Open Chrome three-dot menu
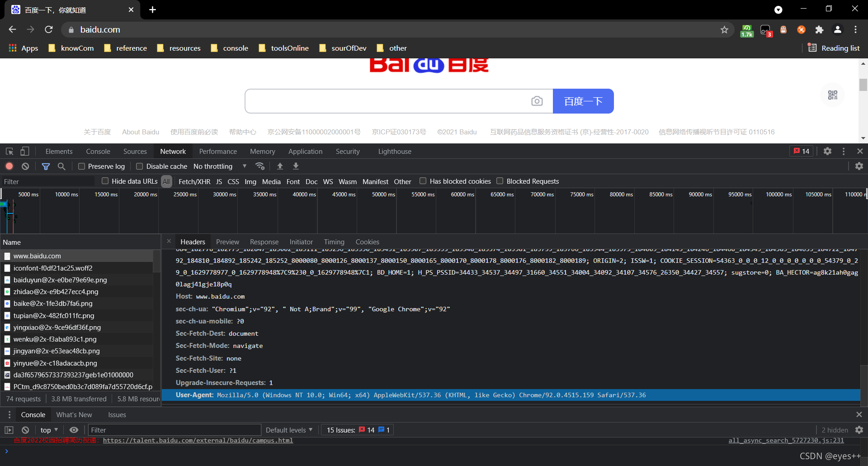 [x=855, y=30]
